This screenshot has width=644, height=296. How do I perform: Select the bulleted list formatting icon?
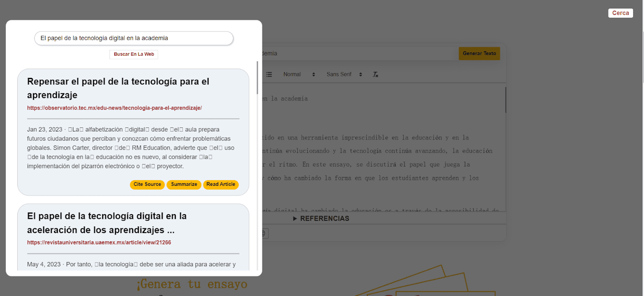point(269,75)
